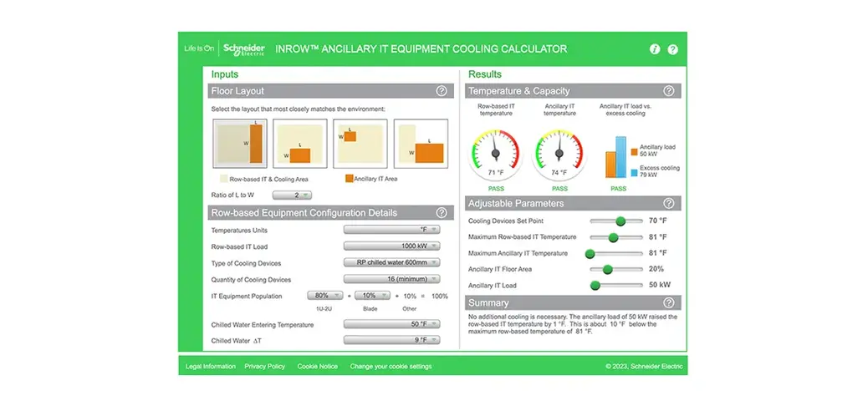Open the Ratio of L to W dropdown
This screenshot has height=406, width=868.
click(x=293, y=195)
